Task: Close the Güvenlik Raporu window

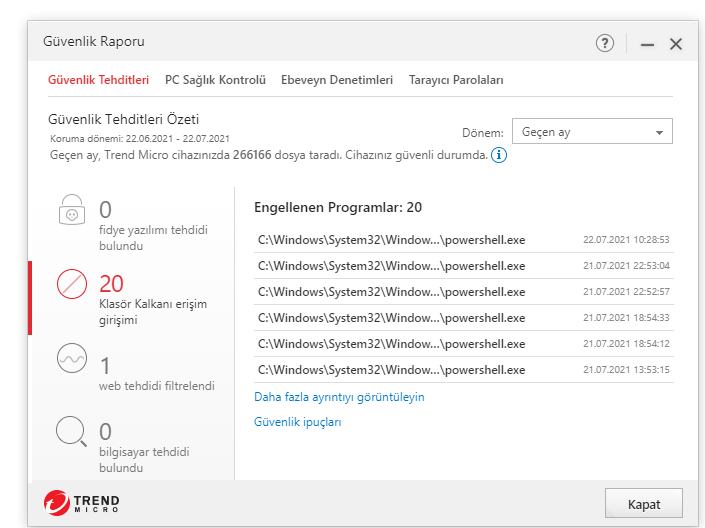Action: point(676,44)
